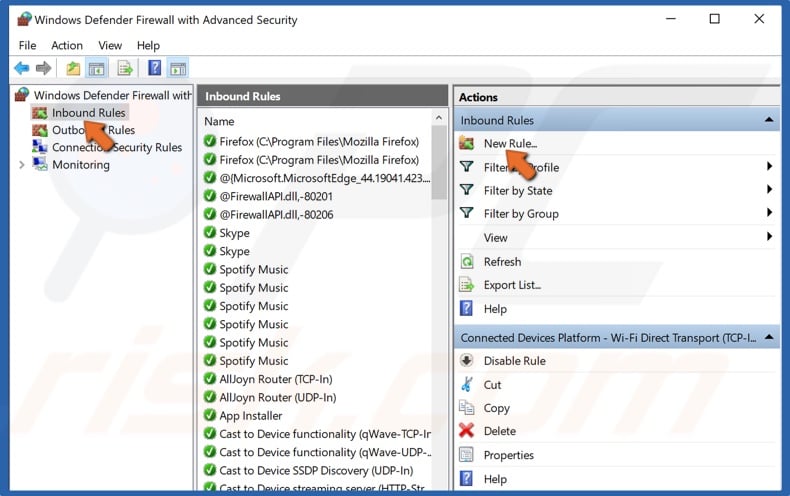Toggle the Show/Hide Console Tree toolbar icon
The height and width of the screenshot is (496, 790).
pyautogui.click(x=96, y=68)
